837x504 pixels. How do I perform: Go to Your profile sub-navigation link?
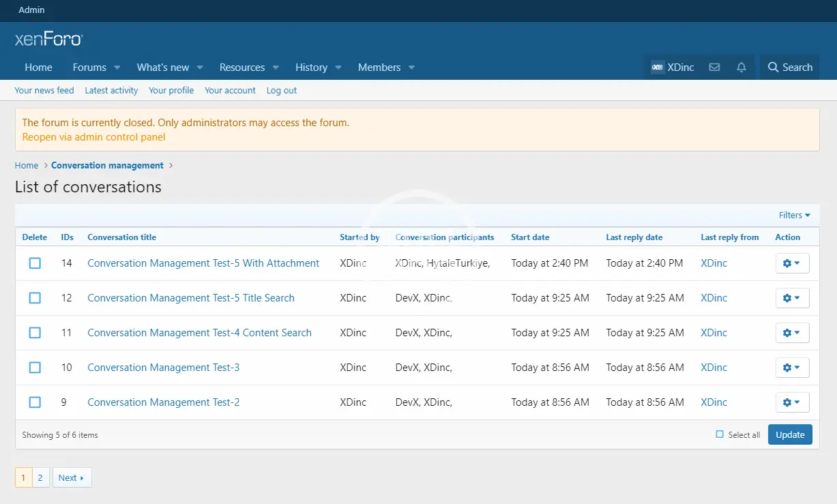[x=171, y=90]
